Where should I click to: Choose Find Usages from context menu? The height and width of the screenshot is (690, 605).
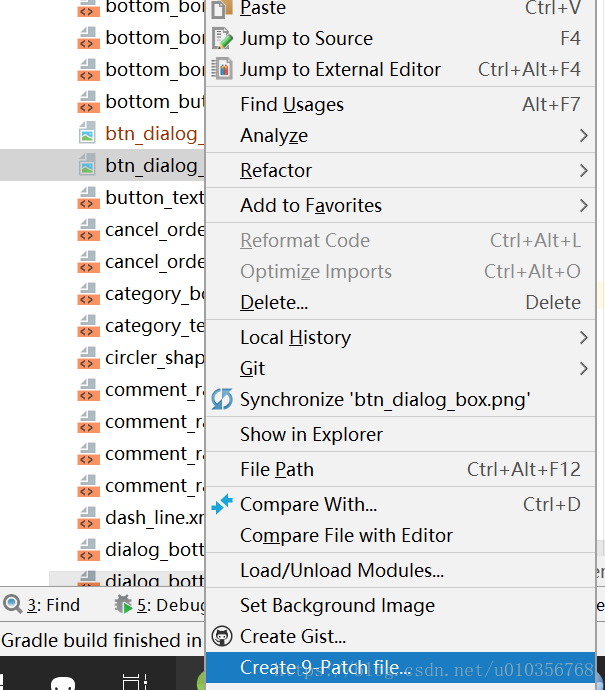pyautogui.click(x=400, y=104)
